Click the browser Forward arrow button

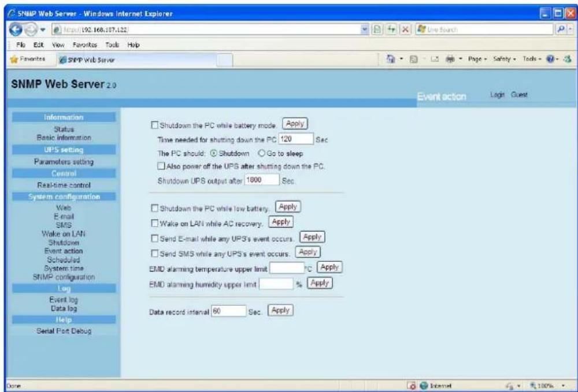pyautogui.click(x=30, y=29)
